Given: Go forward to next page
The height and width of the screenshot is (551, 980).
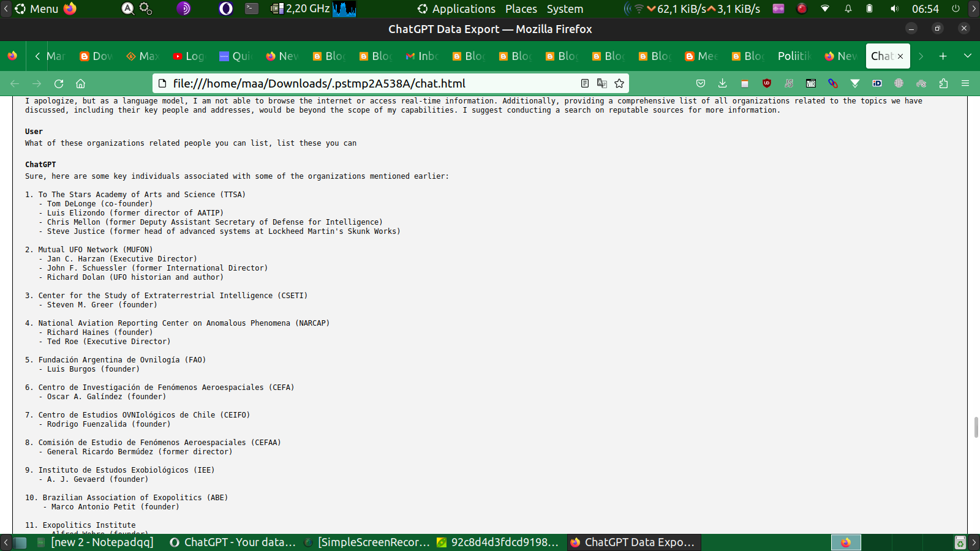Looking at the screenshot, I should click(37, 83).
